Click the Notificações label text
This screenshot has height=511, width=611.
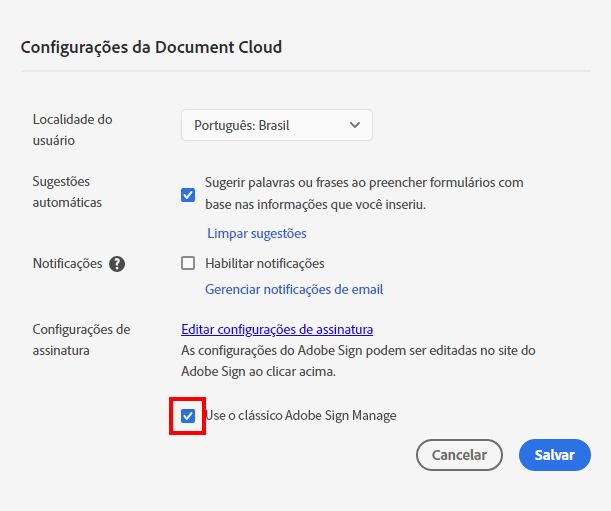pyautogui.click(x=67, y=263)
